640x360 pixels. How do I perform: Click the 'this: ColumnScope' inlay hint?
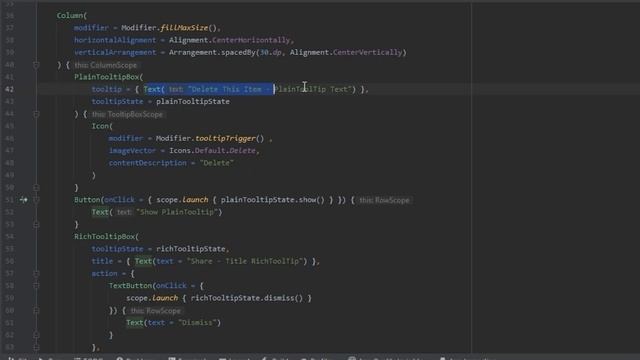point(106,65)
